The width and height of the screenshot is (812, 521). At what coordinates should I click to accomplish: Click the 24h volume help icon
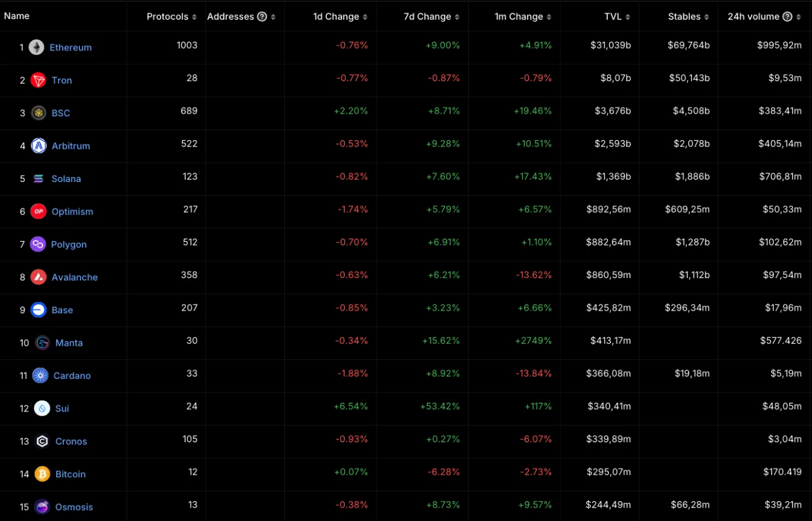(787, 17)
